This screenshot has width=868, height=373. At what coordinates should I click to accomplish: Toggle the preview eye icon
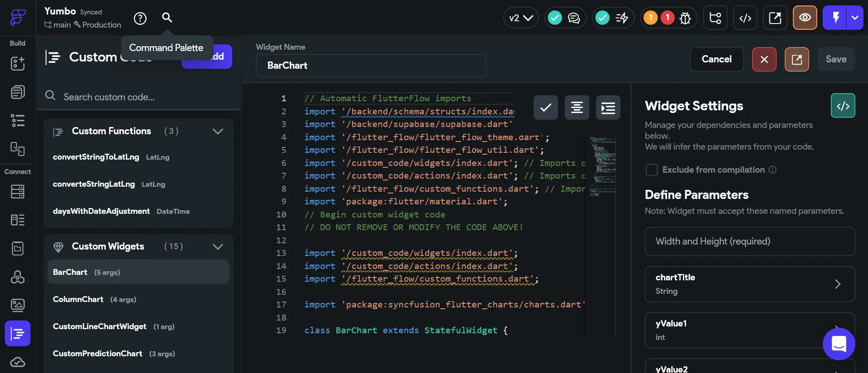[x=805, y=18]
